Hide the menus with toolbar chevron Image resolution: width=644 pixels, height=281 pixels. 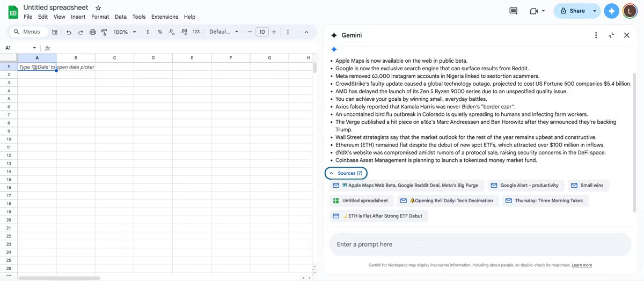pos(306,32)
